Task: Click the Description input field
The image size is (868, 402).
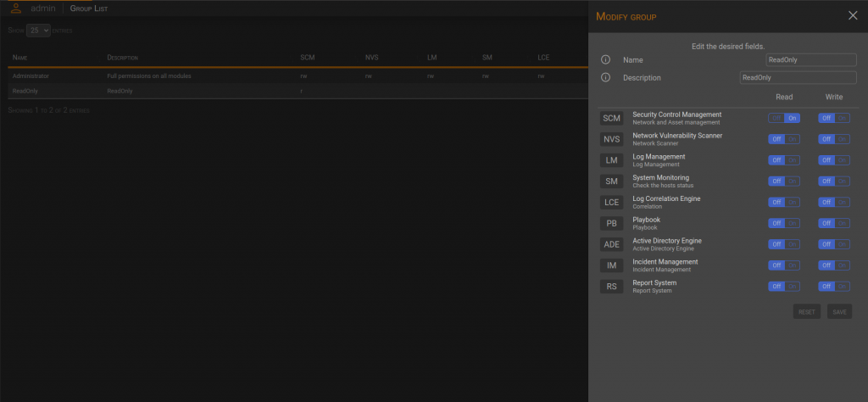Action: pyautogui.click(x=798, y=77)
